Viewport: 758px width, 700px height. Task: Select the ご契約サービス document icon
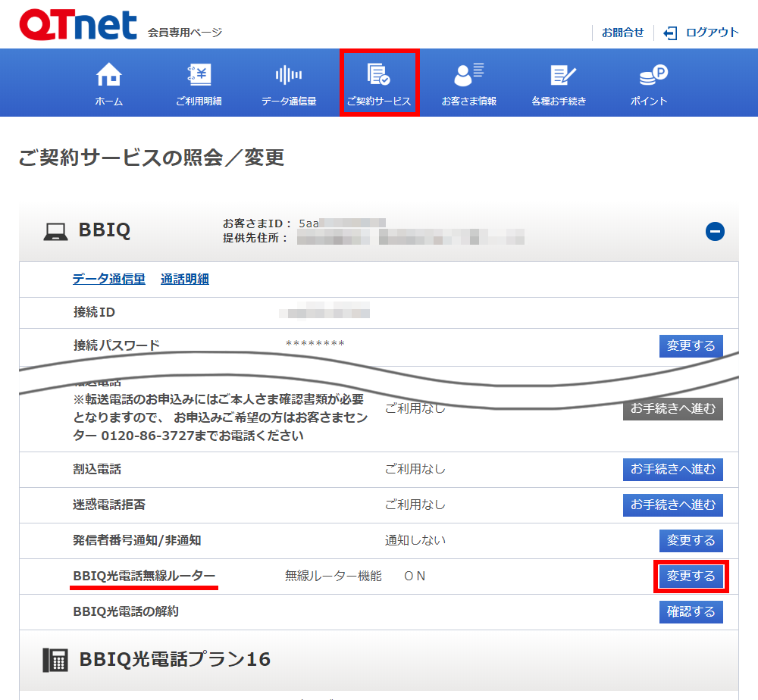click(378, 75)
